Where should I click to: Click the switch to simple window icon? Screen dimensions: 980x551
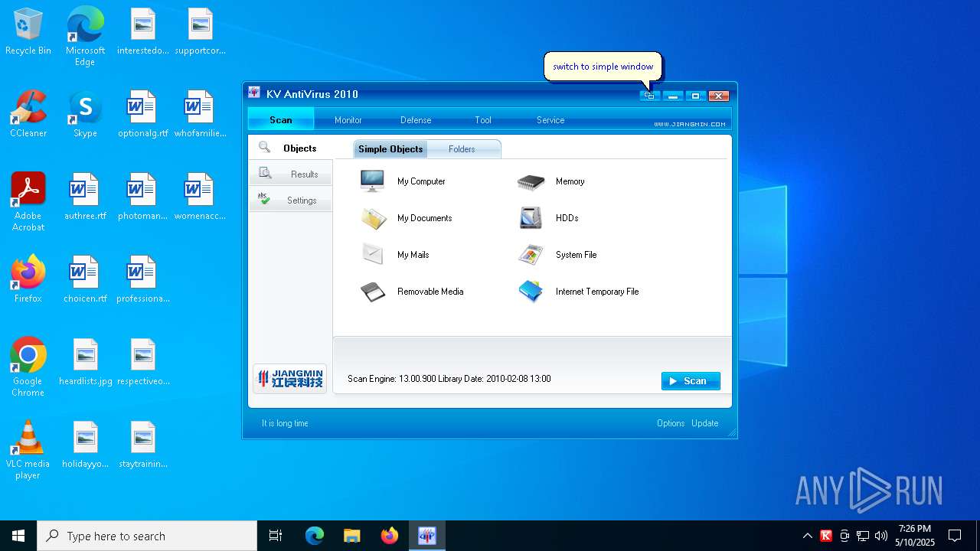[649, 96]
